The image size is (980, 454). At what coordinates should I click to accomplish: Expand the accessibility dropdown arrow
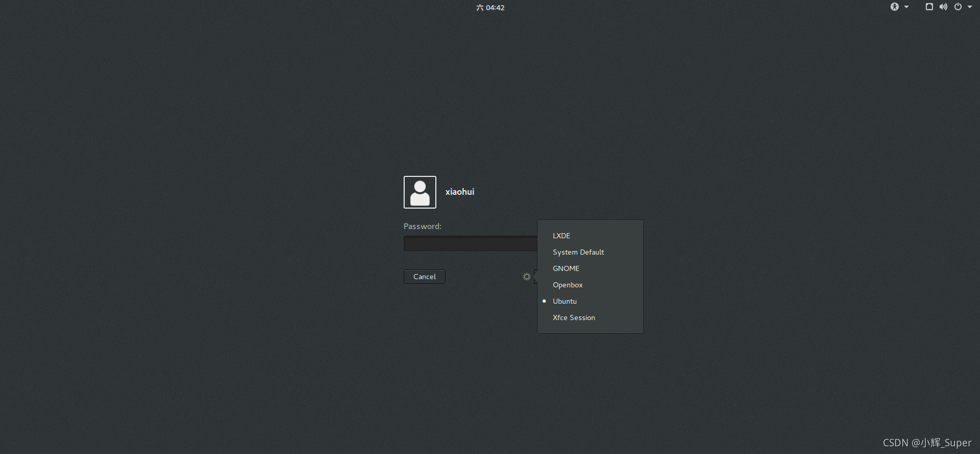906,7
